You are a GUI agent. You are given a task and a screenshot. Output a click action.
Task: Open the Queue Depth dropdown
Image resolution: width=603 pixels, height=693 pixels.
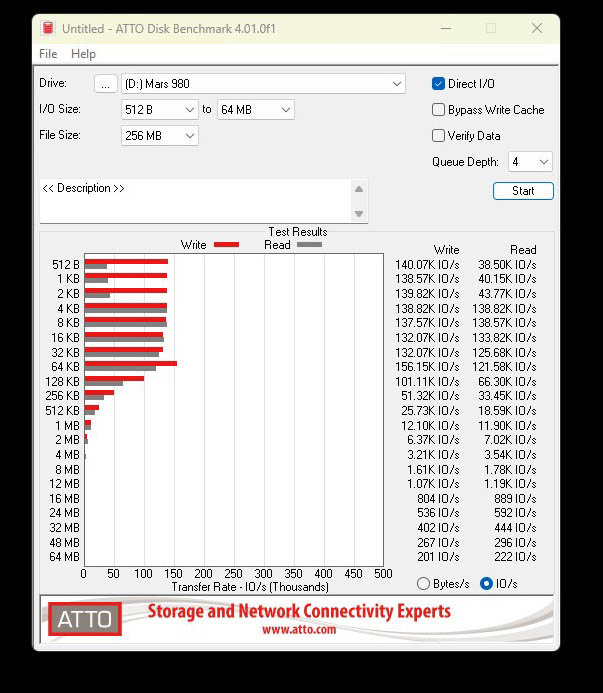[530, 162]
